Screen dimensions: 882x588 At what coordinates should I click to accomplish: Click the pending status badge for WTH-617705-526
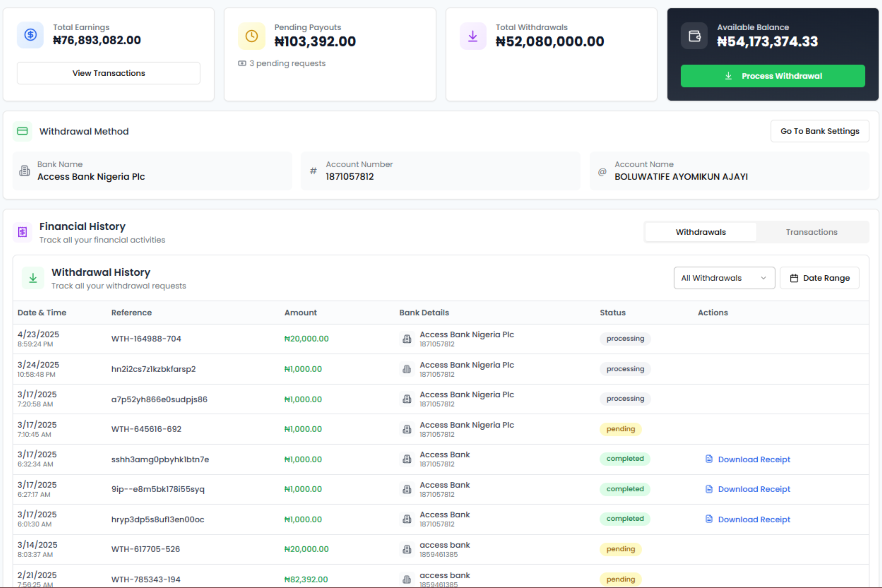pos(621,549)
